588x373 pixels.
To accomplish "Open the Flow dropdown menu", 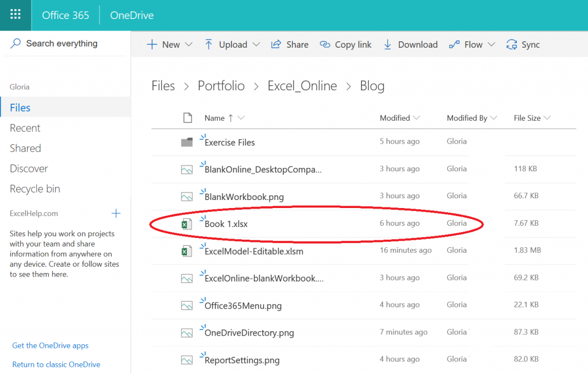I will pos(473,45).
